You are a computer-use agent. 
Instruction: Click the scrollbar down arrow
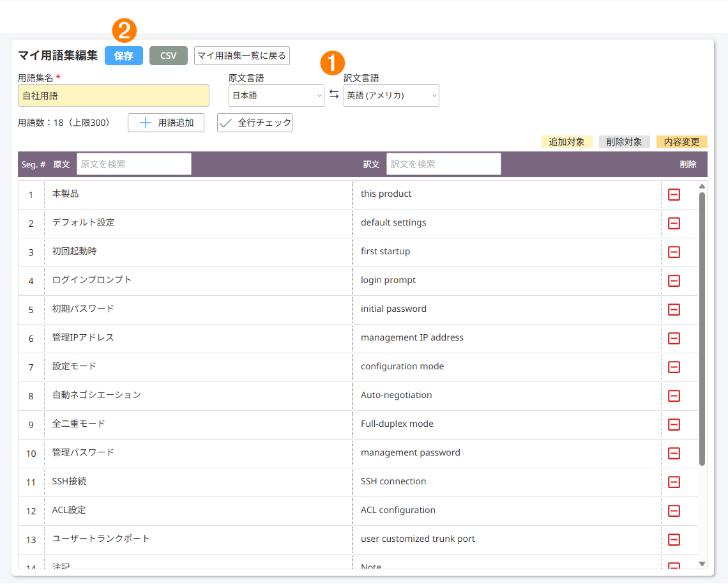point(702,564)
